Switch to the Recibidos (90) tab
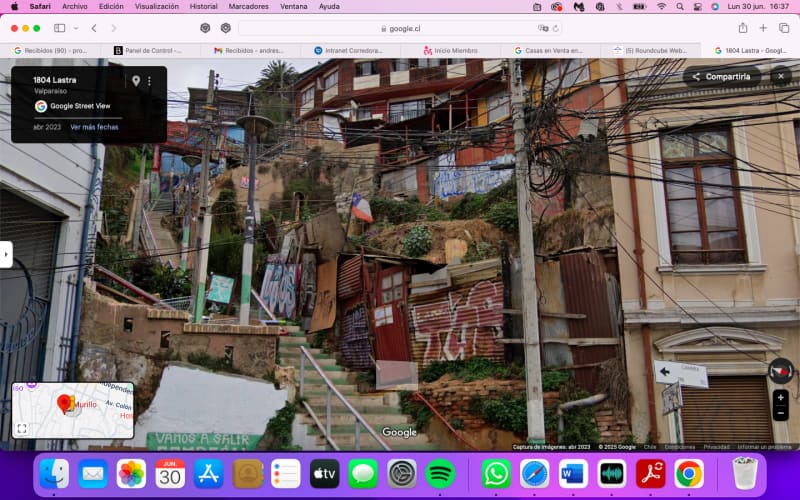Viewport: 800px width, 500px height. (51, 51)
